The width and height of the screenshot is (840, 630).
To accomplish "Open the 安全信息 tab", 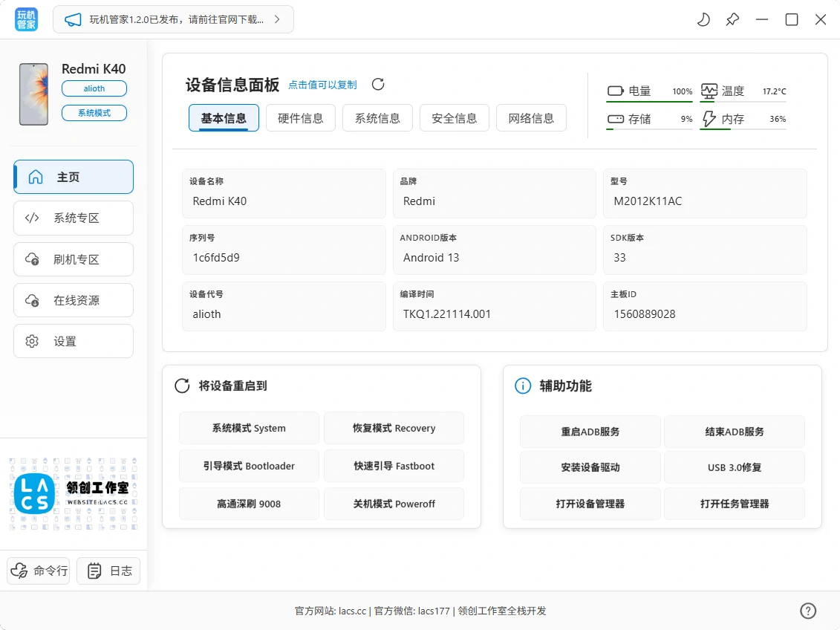I will point(454,117).
